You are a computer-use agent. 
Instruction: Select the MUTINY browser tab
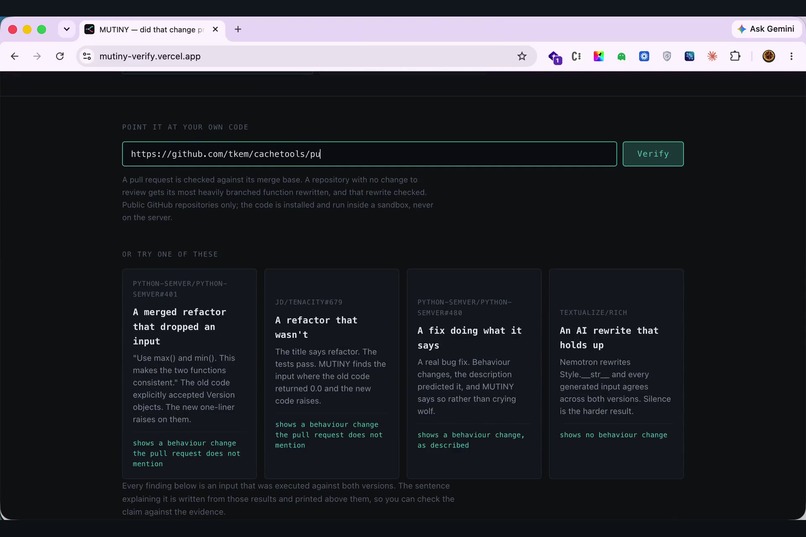(152, 29)
